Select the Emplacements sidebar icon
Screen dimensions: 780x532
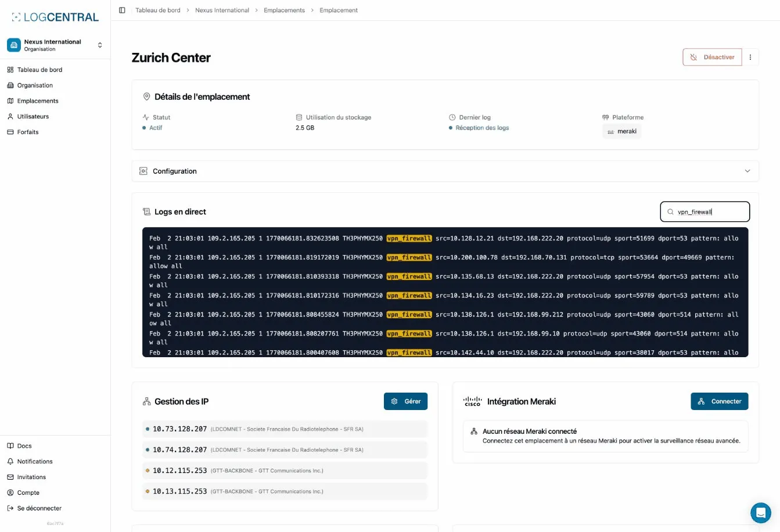tap(10, 100)
